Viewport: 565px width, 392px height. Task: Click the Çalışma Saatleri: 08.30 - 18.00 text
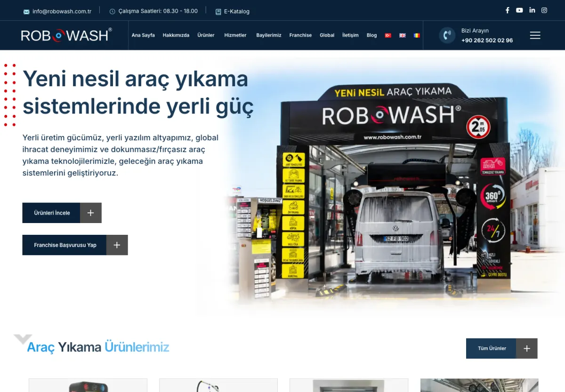tap(158, 11)
